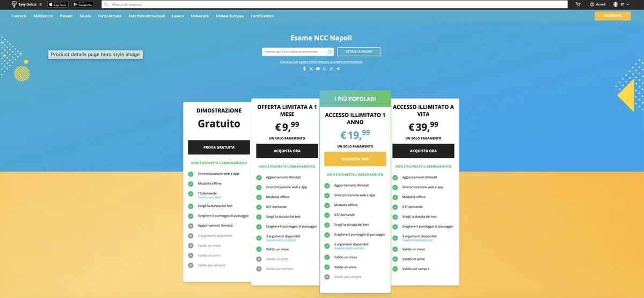This screenshot has height=298, width=644.
Task: Share the page on X
Action: coord(311,69)
